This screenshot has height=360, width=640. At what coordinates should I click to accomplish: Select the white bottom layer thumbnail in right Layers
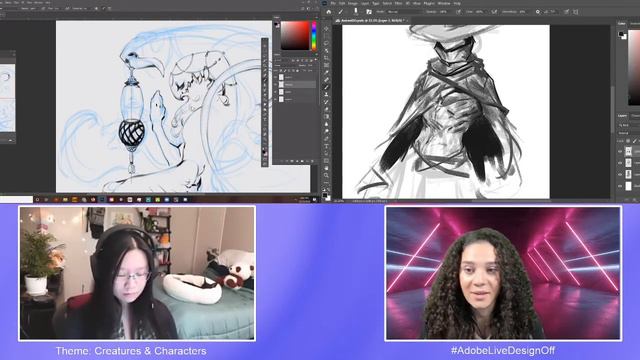click(x=629, y=186)
